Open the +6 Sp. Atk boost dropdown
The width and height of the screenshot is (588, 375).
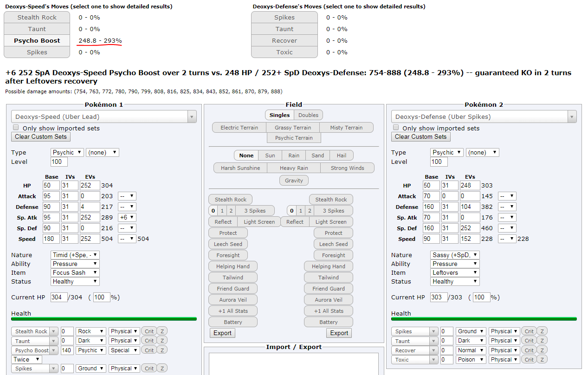pyautogui.click(x=127, y=218)
